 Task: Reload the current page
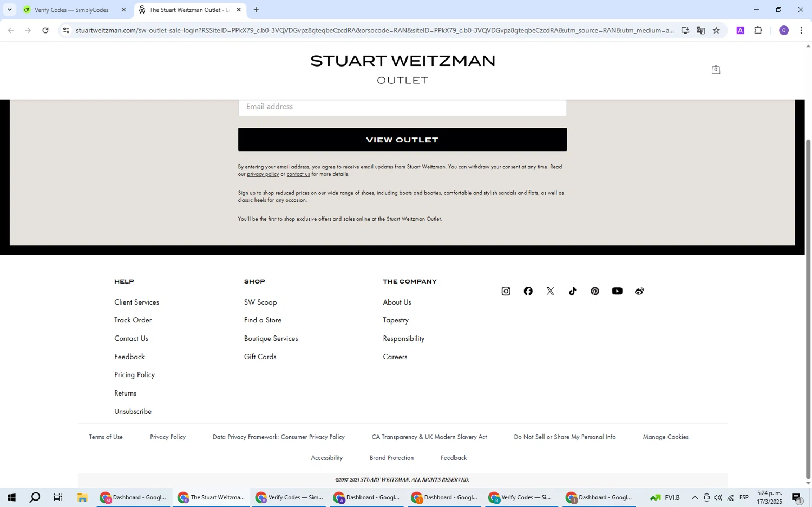(x=45, y=30)
